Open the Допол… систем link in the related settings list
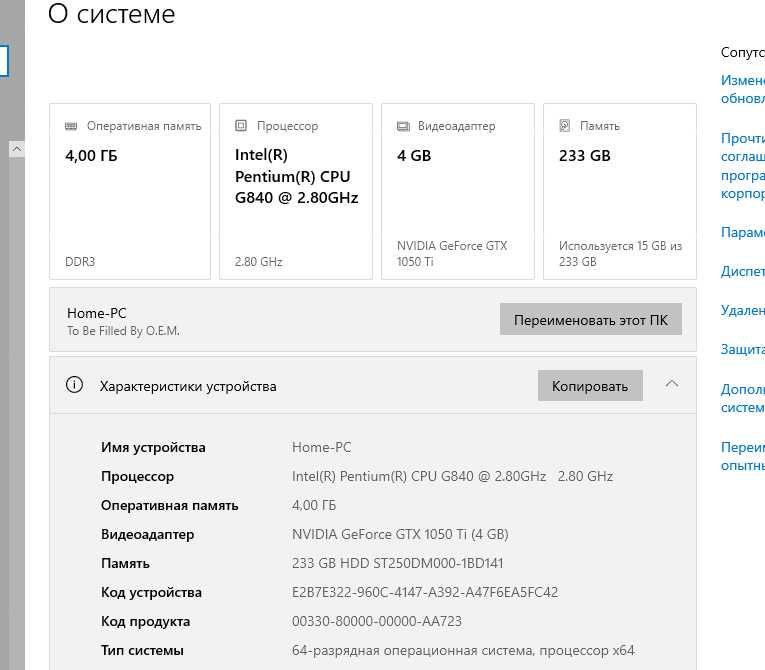765x670 pixels. pyautogui.click(x=743, y=398)
